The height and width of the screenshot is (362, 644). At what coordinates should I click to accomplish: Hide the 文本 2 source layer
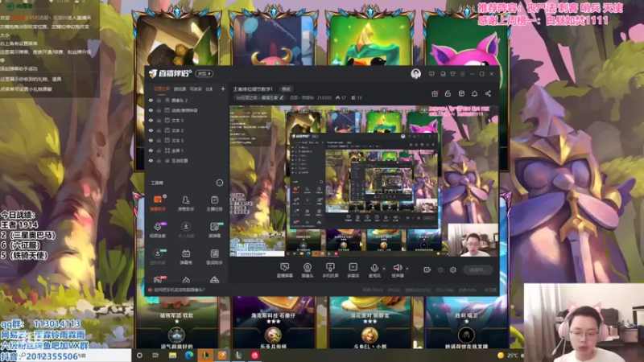pos(151,130)
